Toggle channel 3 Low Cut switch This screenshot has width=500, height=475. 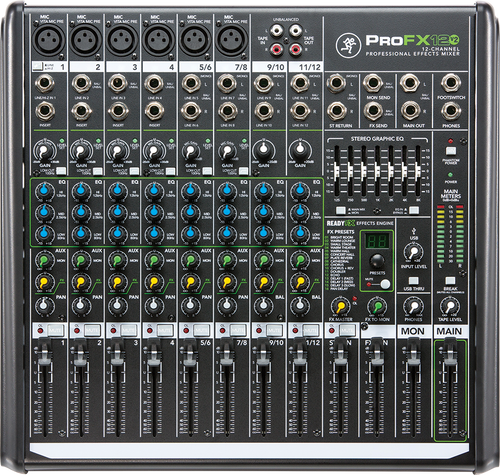[x=134, y=171]
